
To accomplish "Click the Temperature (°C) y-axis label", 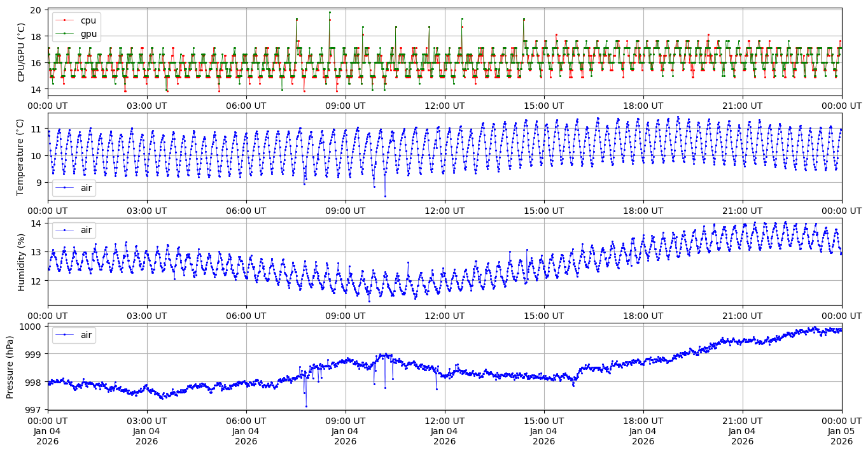I will point(22,157).
